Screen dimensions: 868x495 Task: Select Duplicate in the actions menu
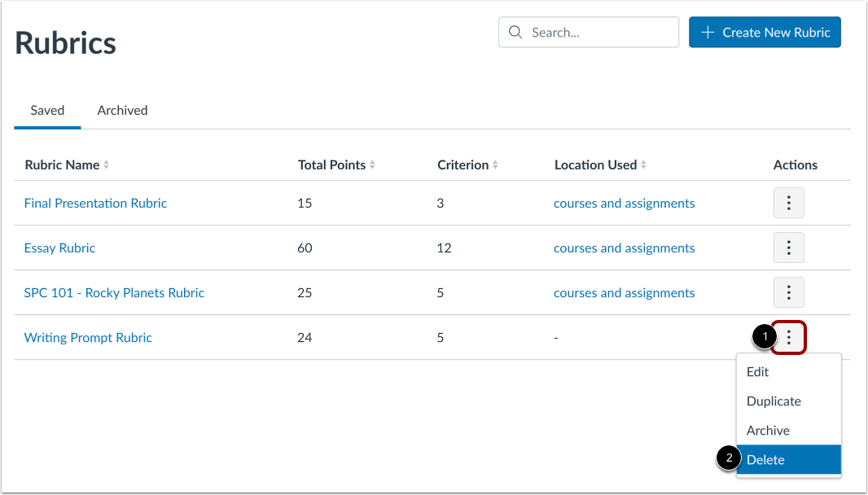(774, 401)
